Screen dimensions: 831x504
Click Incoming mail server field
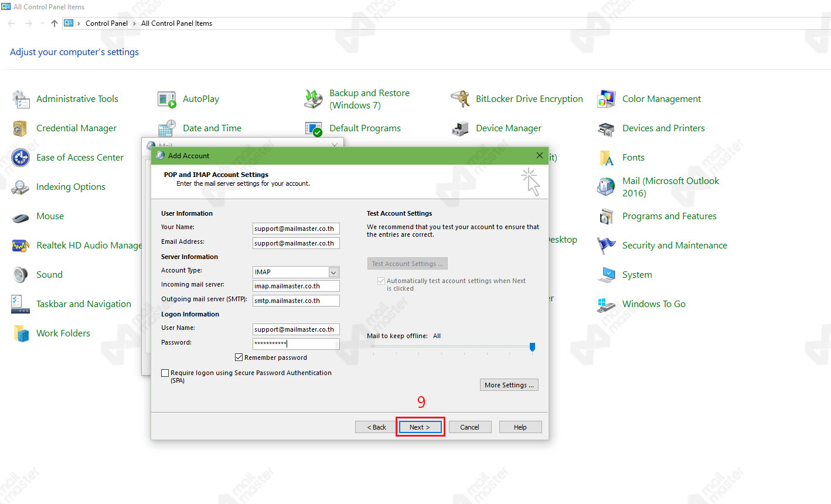point(296,286)
